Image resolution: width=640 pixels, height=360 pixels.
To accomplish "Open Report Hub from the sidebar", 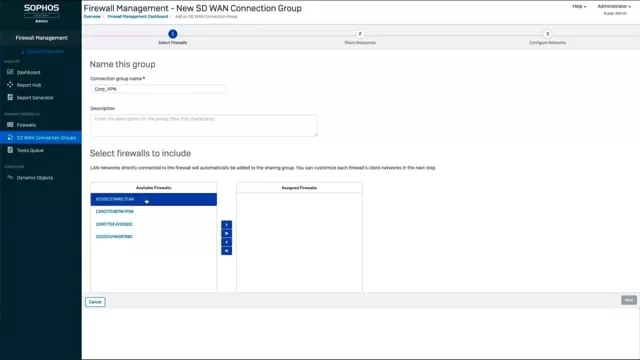I will (x=29, y=85).
